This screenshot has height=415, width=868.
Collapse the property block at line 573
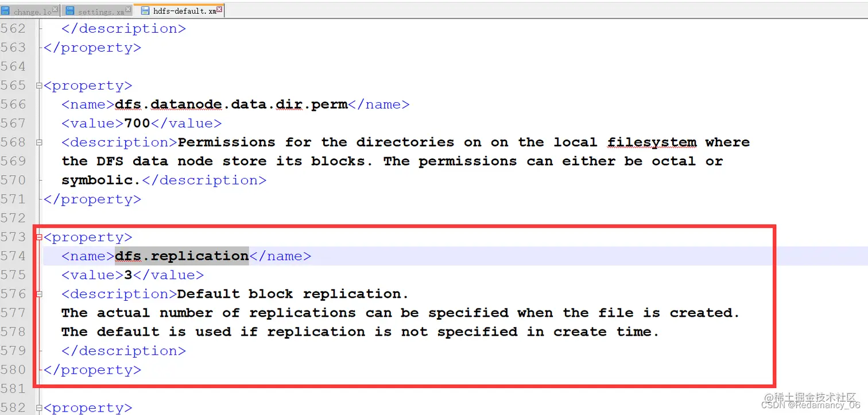pos(39,237)
